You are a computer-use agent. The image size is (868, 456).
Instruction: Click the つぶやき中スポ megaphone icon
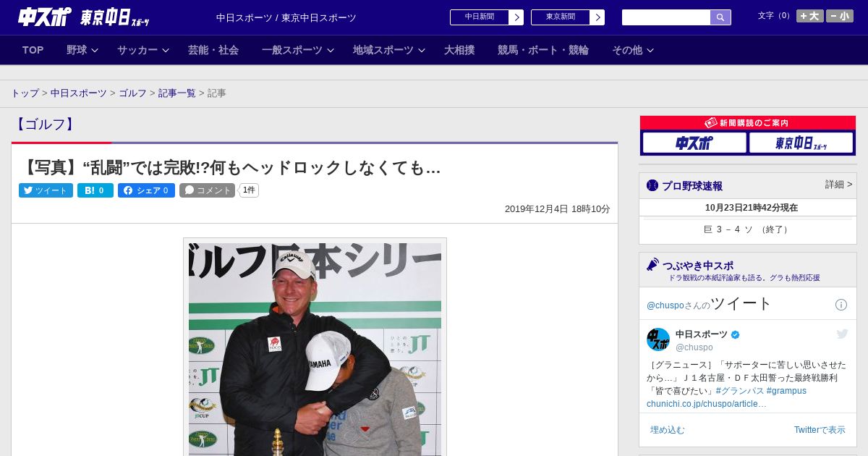pyautogui.click(x=652, y=265)
